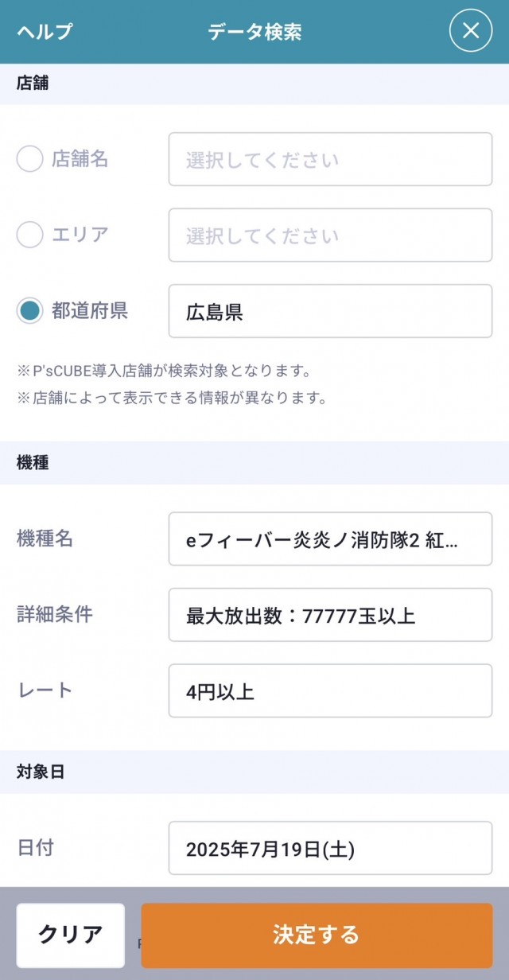This screenshot has height=980, width=509.
Task: Open the 店舗名 selection field
Action: point(330,158)
